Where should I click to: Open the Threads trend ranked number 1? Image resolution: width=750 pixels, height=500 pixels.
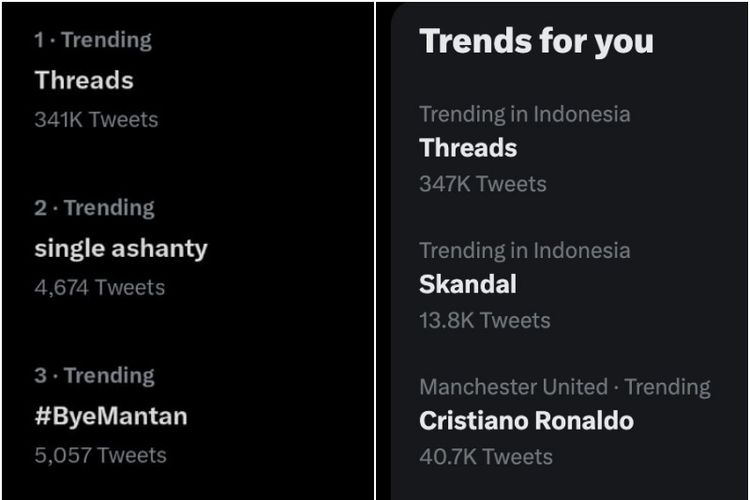(x=84, y=80)
